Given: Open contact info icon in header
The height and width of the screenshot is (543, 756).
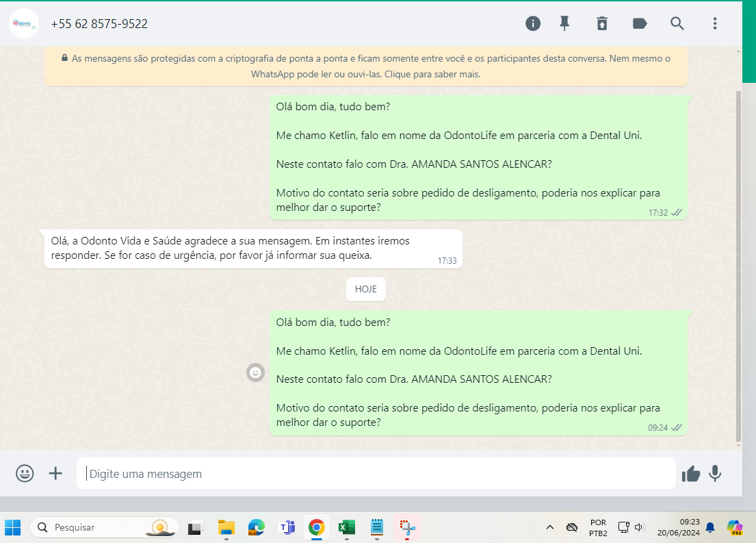Looking at the screenshot, I should [533, 23].
